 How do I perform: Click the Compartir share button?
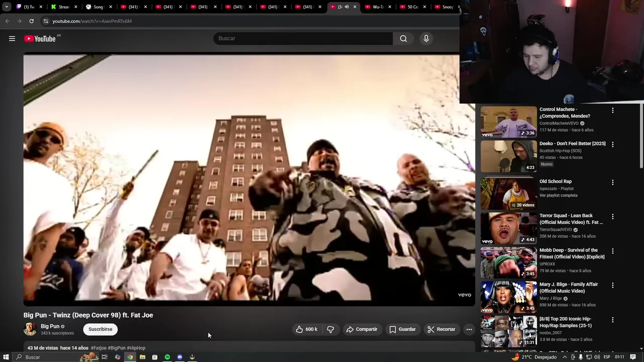point(362,329)
